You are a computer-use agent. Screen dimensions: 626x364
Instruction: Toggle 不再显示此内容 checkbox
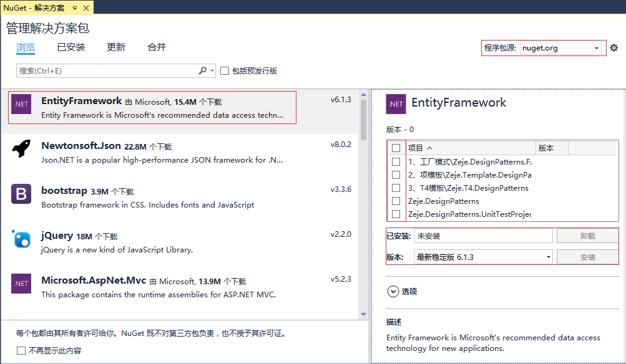click(21, 350)
